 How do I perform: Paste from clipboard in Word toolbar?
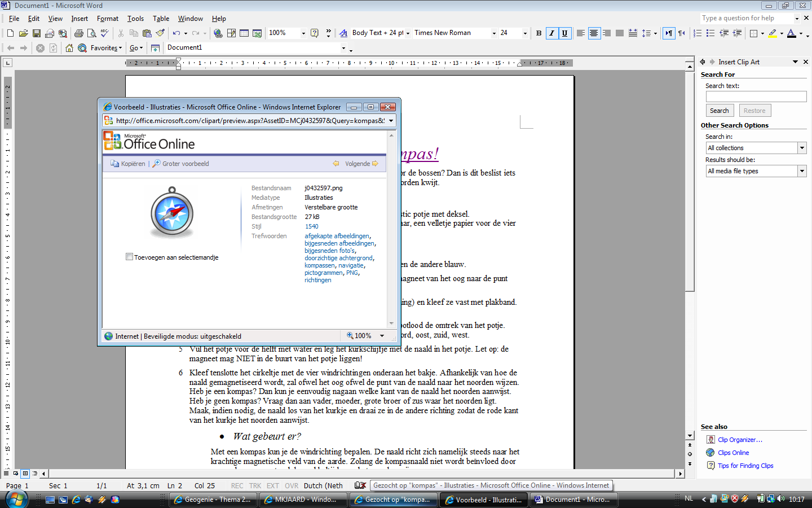[147, 33]
